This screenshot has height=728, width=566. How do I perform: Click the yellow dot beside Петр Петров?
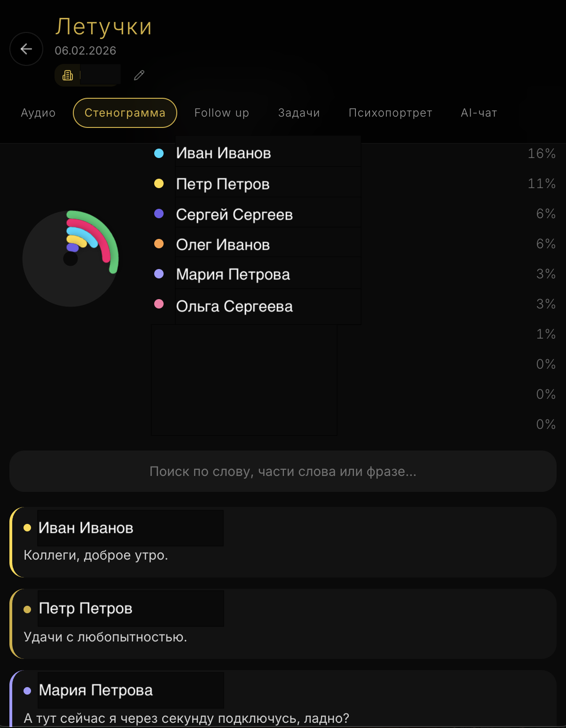click(x=159, y=183)
